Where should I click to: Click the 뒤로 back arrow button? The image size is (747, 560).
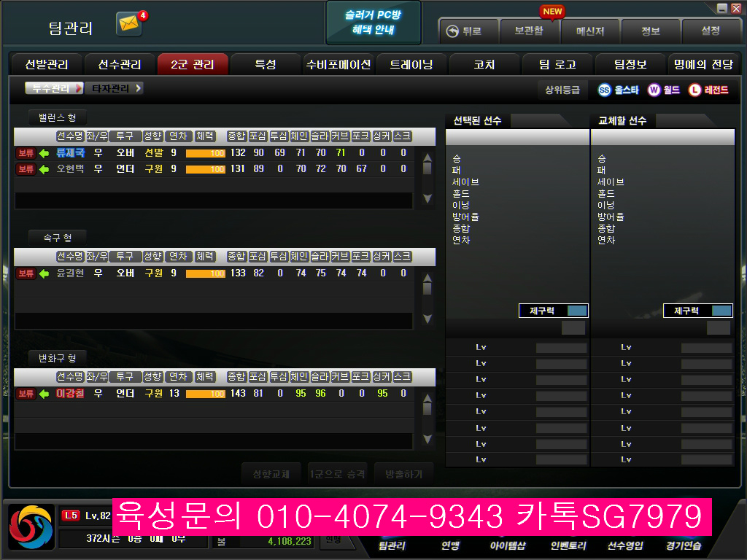pos(468,31)
